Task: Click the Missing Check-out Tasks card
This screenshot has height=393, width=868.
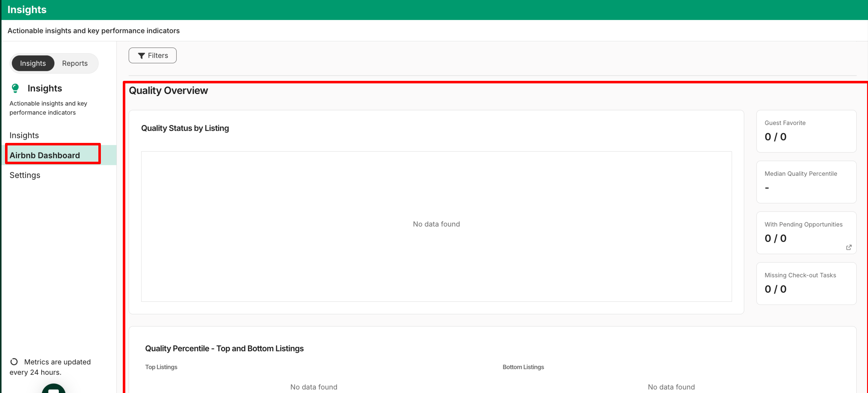Action: coord(806,283)
